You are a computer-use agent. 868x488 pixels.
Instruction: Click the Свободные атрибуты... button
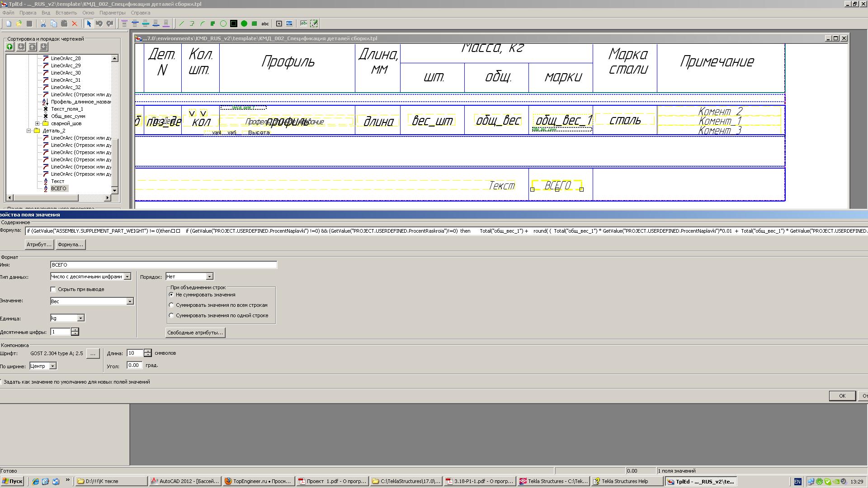click(x=195, y=333)
